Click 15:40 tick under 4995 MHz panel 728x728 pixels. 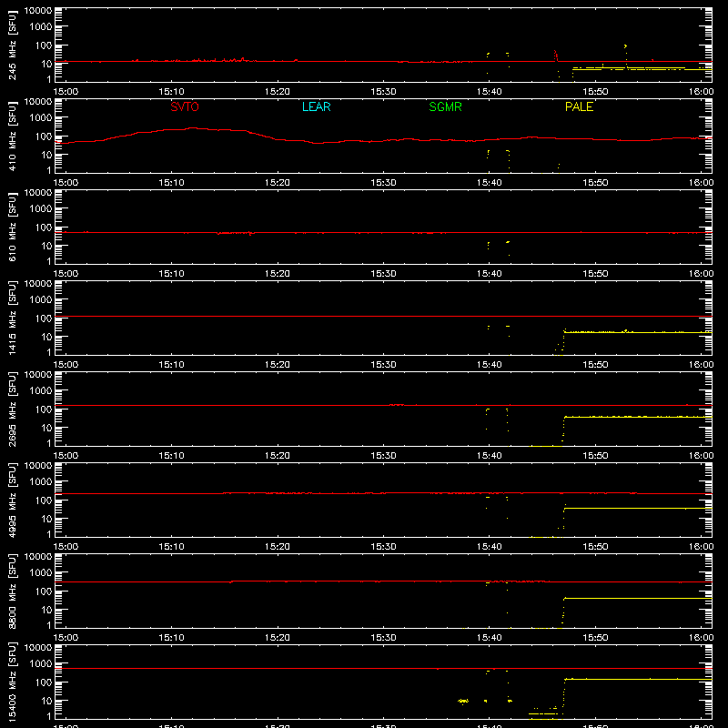(489, 547)
